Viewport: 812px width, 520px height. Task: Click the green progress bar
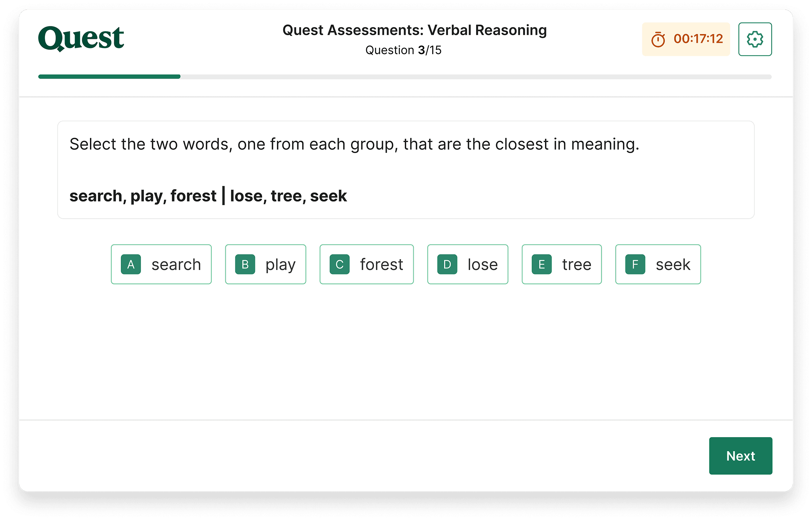click(x=109, y=77)
